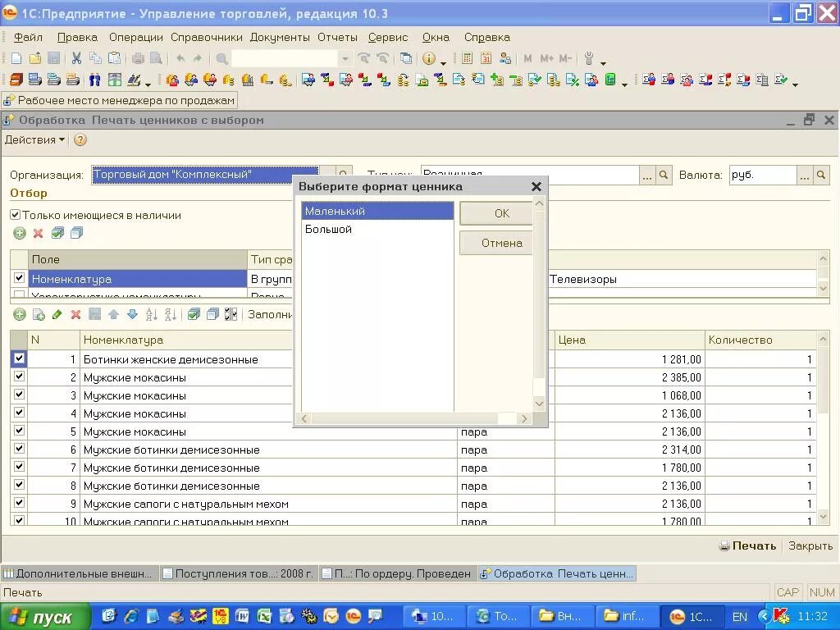This screenshot has height=630, width=840.
Task: Move row down with blue arrow icon
Action: coord(132,314)
